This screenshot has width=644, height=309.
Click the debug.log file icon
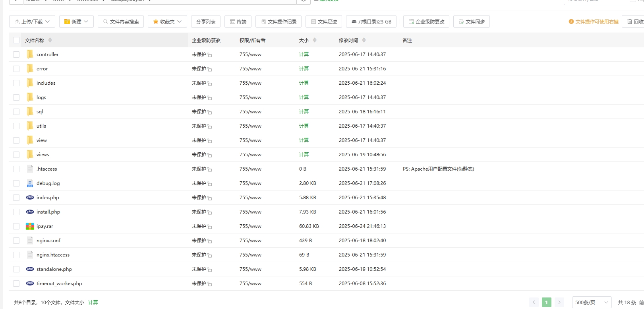point(30,183)
